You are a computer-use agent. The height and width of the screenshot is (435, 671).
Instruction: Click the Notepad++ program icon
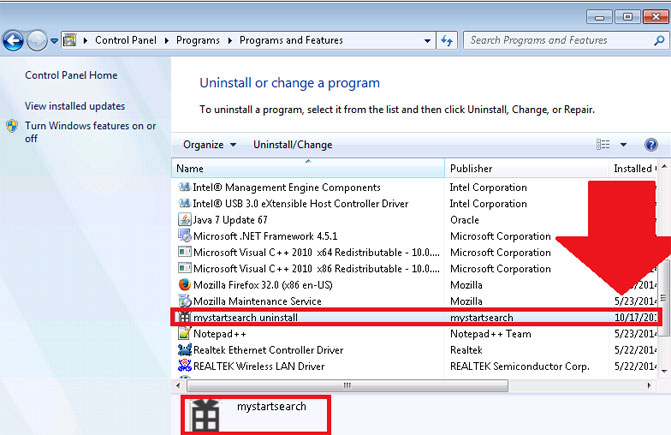point(184,334)
